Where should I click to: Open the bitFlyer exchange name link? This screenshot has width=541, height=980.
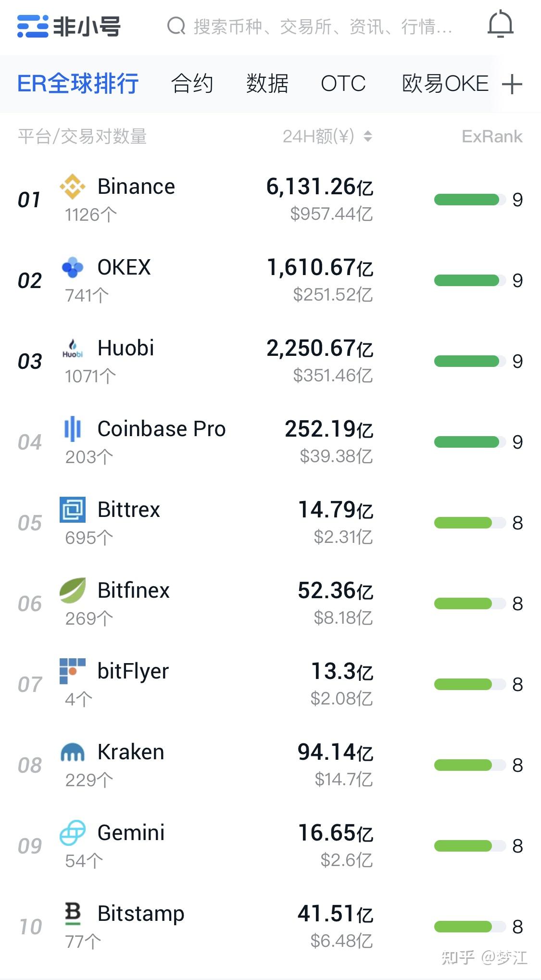[133, 671]
